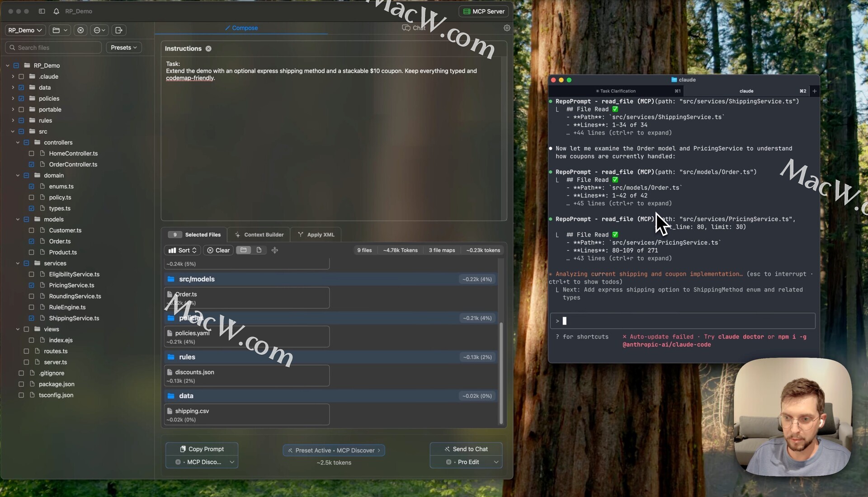Clear Instructions with the small X icon
Image resolution: width=868 pixels, height=497 pixels.
(x=208, y=49)
